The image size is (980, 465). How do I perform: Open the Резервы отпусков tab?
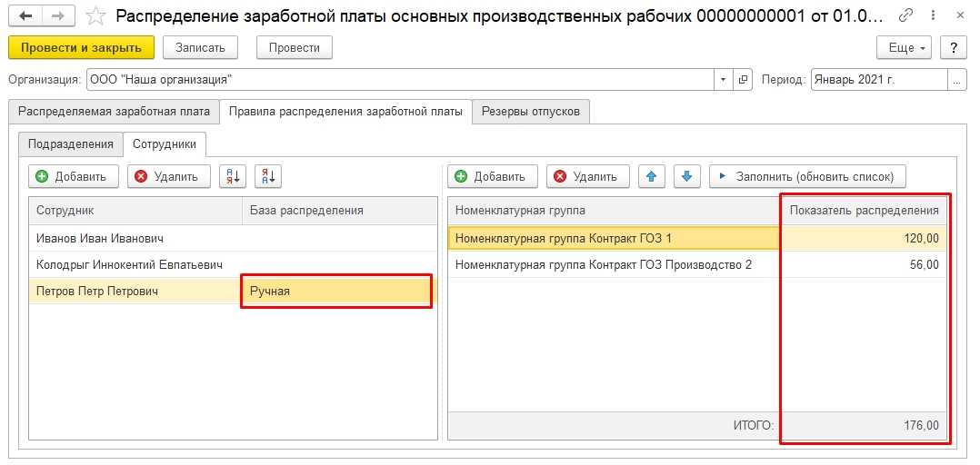[531, 112]
